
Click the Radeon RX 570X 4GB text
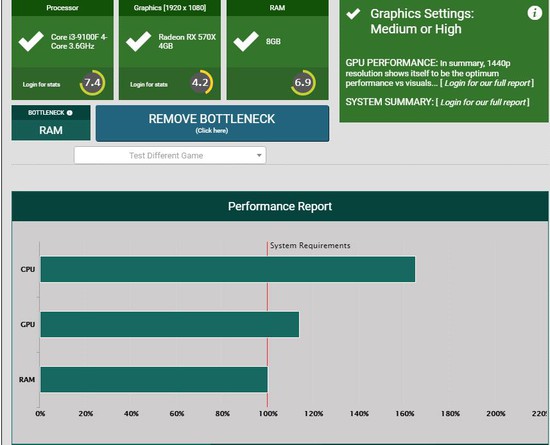point(187,41)
